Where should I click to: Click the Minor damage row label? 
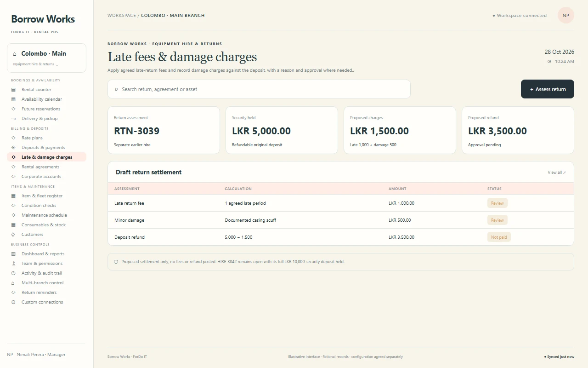tap(129, 220)
